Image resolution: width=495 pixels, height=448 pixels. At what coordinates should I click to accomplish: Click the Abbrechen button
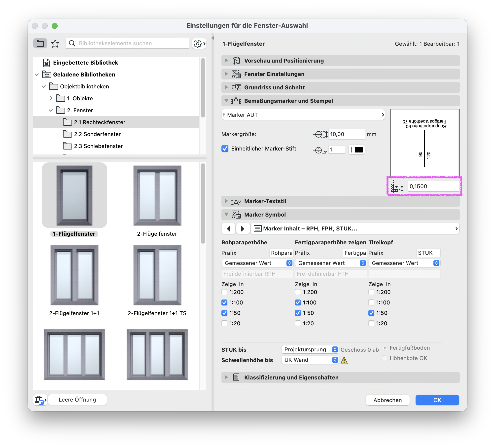coord(388,400)
